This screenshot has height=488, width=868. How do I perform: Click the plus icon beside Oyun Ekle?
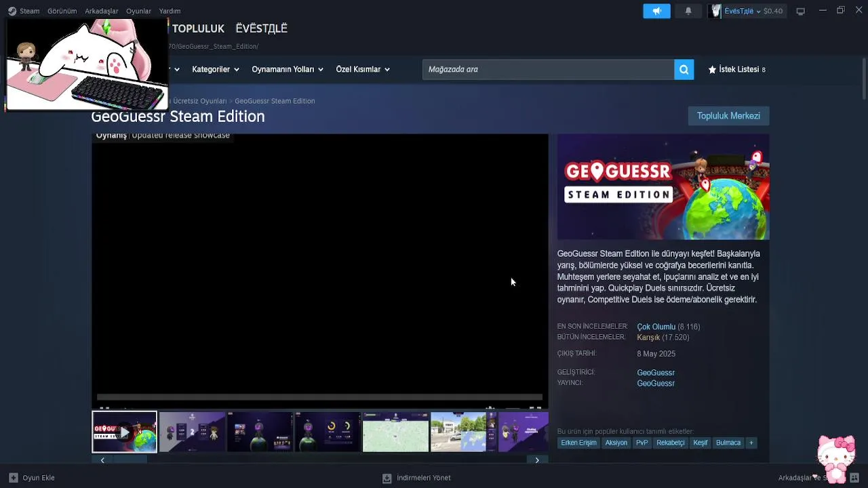[13, 477]
